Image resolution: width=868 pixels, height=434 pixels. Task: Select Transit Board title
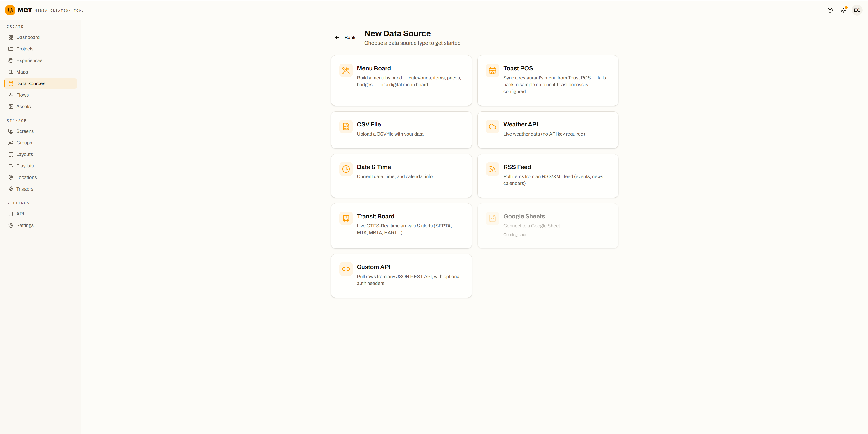[x=375, y=216]
